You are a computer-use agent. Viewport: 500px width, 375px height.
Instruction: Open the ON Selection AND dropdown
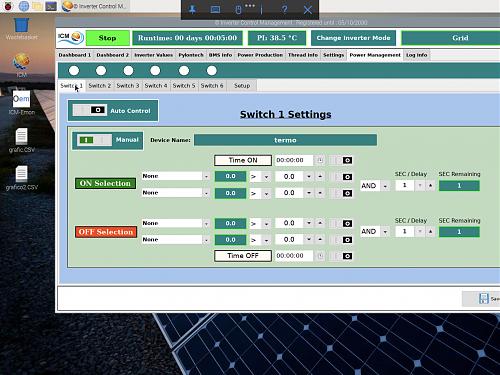point(375,186)
